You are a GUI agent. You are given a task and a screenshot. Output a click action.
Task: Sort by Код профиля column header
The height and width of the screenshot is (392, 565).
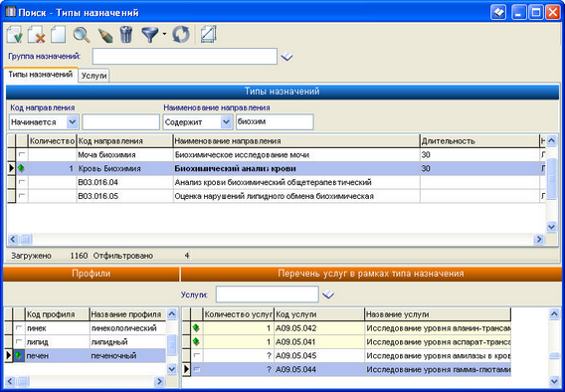pos(57,314)
